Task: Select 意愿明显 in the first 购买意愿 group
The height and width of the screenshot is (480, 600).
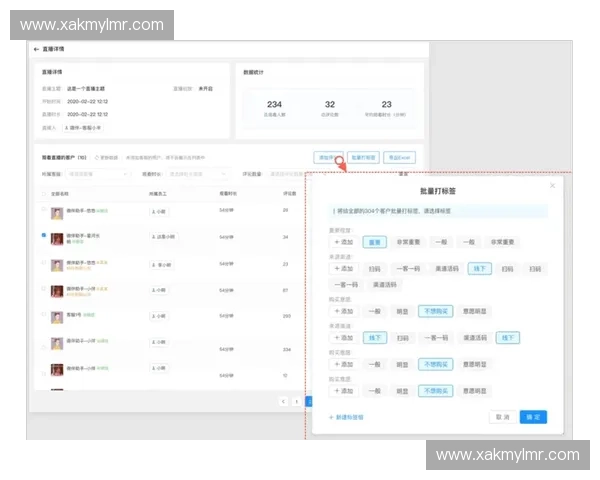Action: [474, 311]
